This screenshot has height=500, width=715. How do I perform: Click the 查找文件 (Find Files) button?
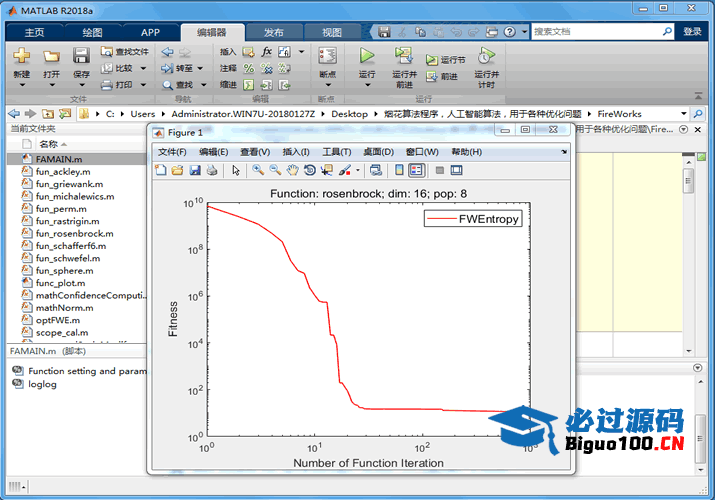[x=125, y=52]
